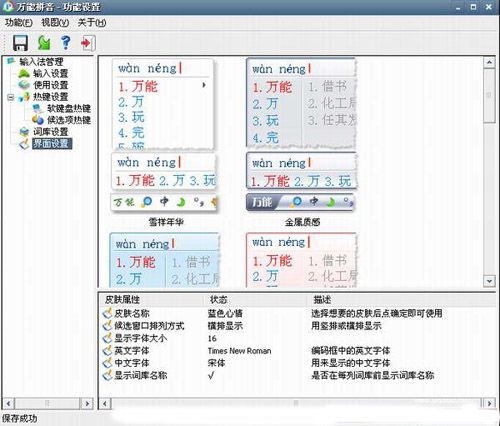Select 候选项热键 in the tree

[x=69, y=120]
